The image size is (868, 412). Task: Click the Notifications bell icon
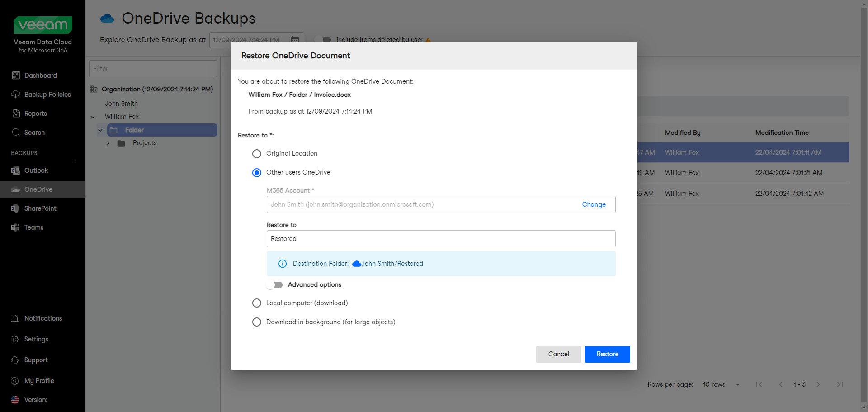point(15,318)
